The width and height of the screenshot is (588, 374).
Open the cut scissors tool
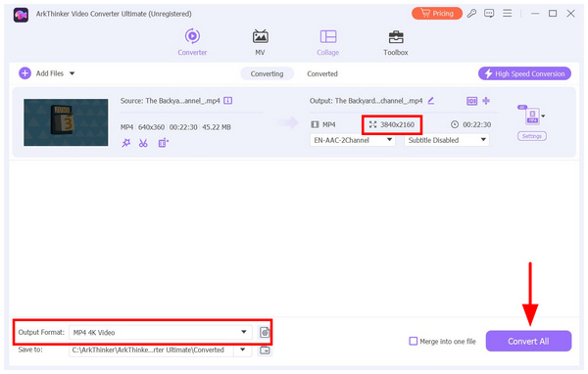tap(143, 143)
